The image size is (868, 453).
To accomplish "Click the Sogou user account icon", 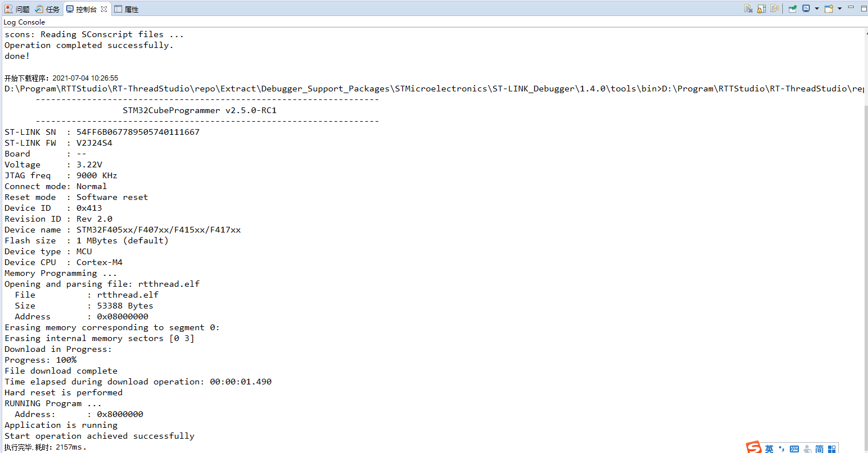I will pos(807,449).
